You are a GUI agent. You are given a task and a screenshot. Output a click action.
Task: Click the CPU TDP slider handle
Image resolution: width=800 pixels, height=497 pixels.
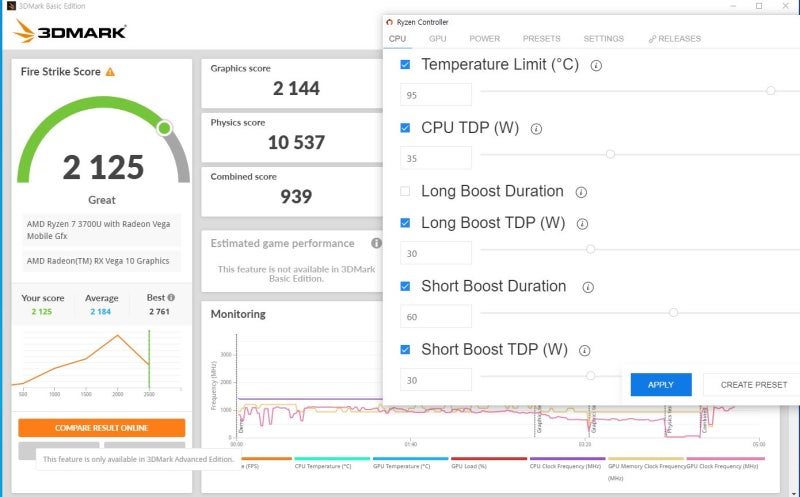click(x=610, y=154)
